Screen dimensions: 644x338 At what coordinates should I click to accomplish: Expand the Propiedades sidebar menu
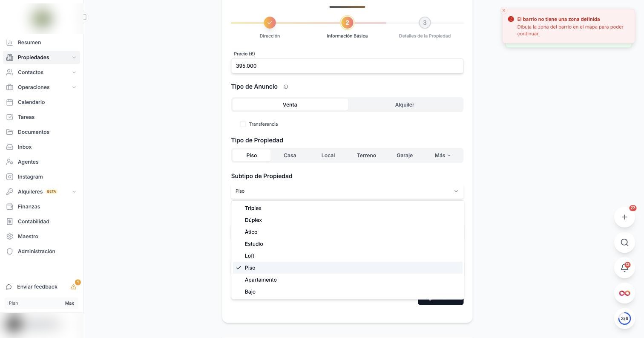(41, 58)
